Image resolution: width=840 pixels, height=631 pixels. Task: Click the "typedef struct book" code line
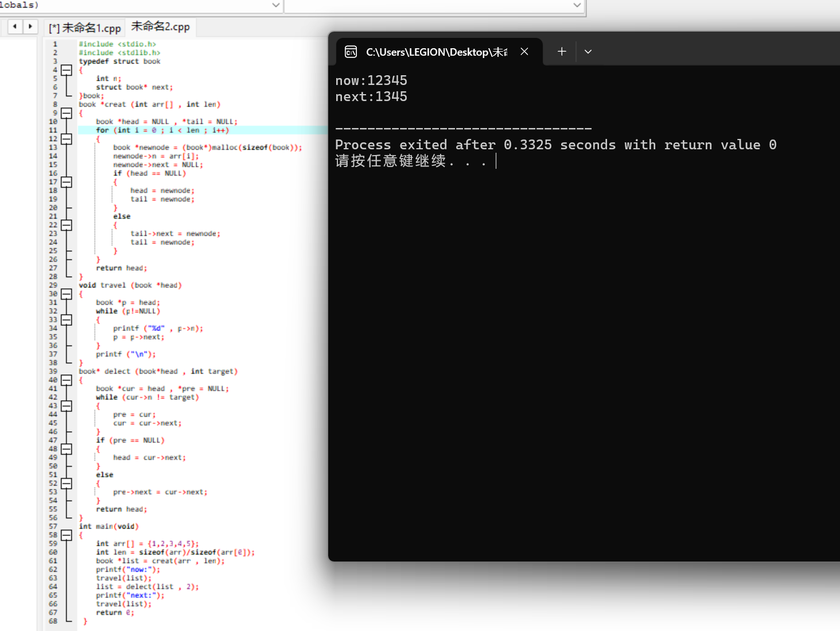(x=120, y=61)
